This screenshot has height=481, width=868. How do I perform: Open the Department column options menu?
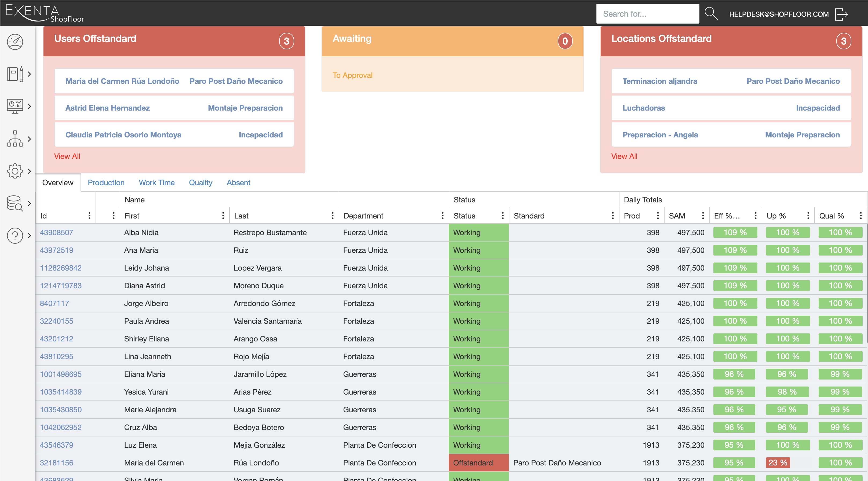(442, 216)
